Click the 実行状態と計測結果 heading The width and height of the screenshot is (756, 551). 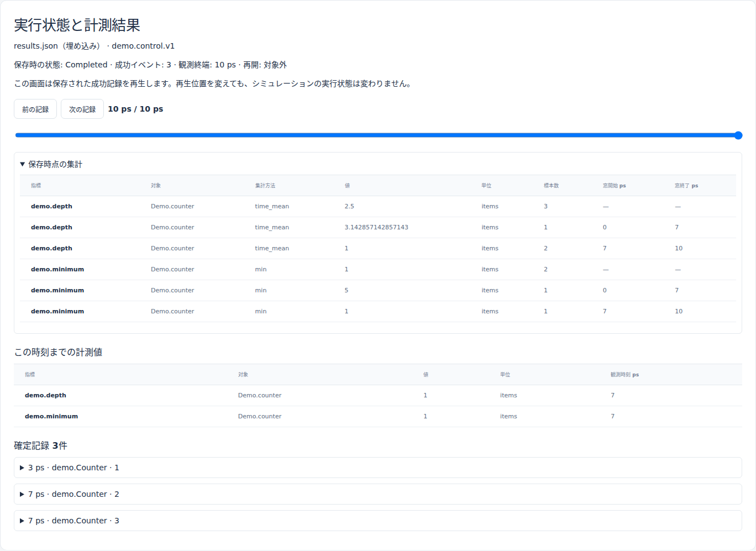click(x=77, y=25)
